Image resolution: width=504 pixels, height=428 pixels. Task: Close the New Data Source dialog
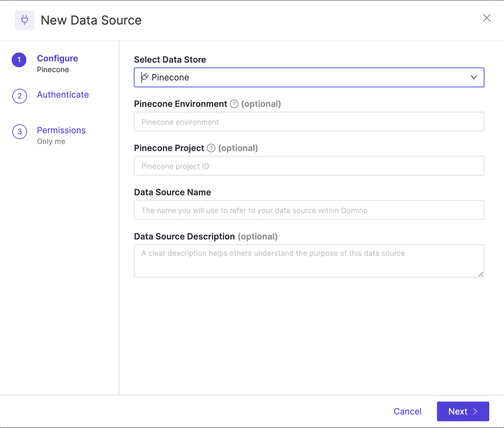coord(486,18)
